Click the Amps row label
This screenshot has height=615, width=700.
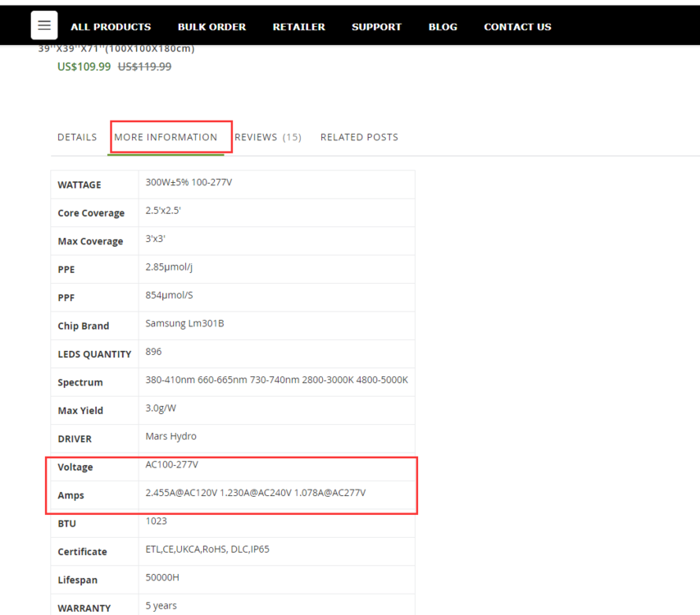(x=70, y=495)
